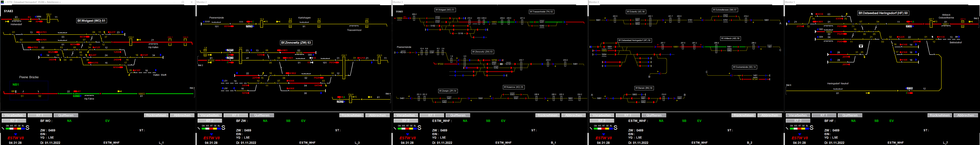Screen dimensions: 980x145
Task: Click the SB status indicator in Monitor 2
Action: 288,121
